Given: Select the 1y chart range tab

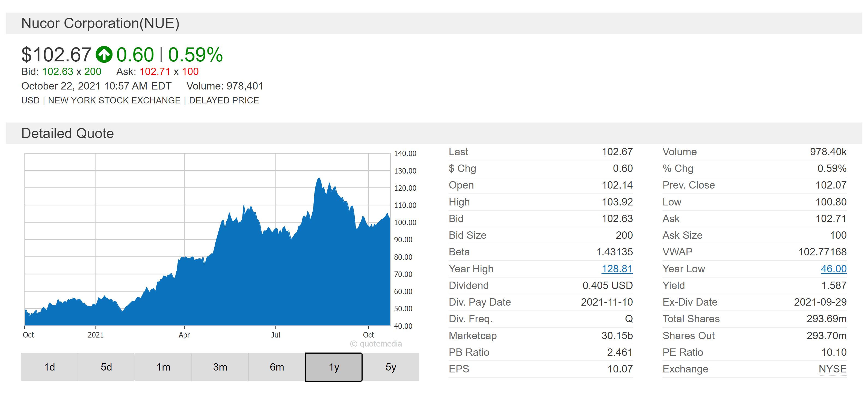Looking at the screenshot, I should tap(334, 367).
